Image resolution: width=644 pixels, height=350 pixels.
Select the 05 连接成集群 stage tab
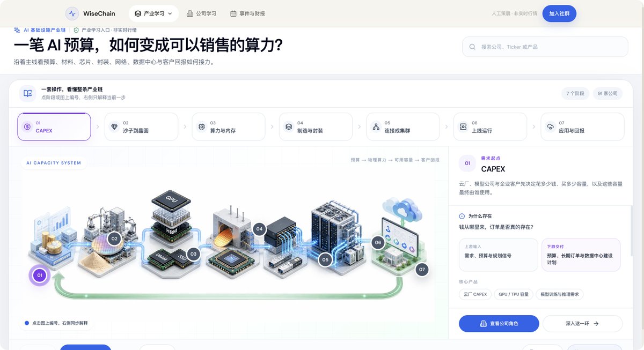(402, 126)
